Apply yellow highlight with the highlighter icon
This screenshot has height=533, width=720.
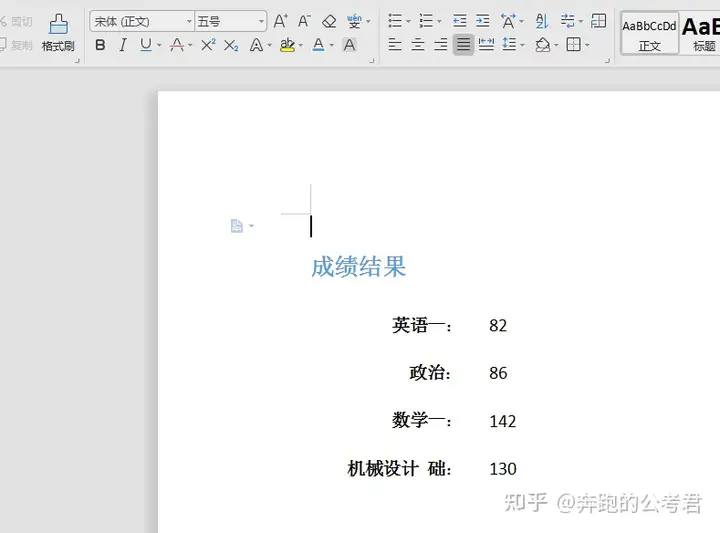(x=287, y=45)
